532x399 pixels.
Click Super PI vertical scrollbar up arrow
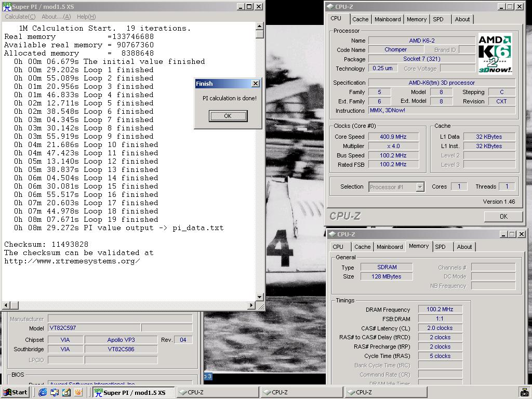tap(260, 26)
